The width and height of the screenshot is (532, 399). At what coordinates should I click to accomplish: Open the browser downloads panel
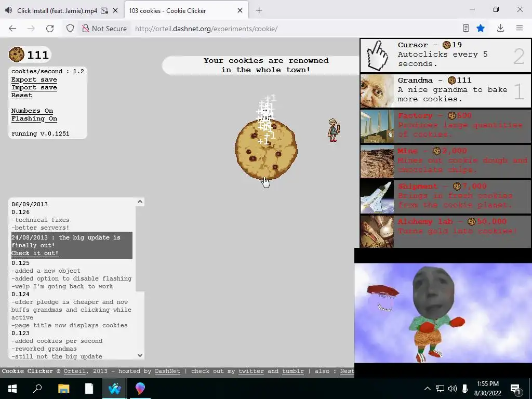click(500, 28)
